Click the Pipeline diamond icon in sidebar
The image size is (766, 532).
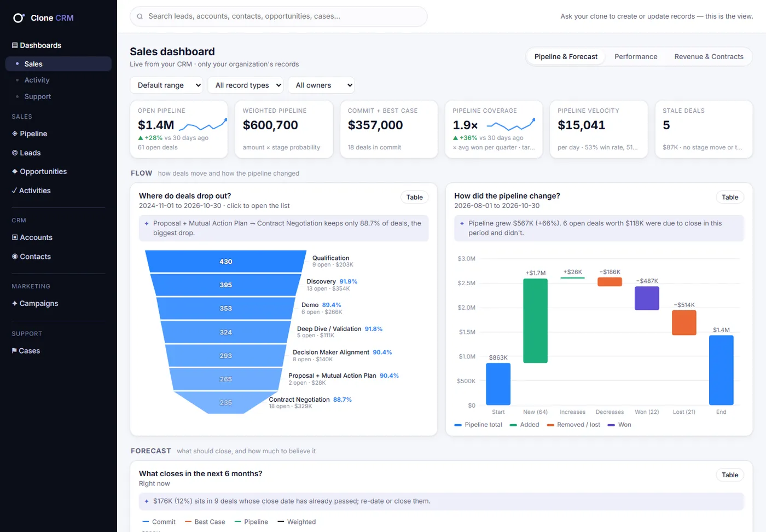point(15,134)
